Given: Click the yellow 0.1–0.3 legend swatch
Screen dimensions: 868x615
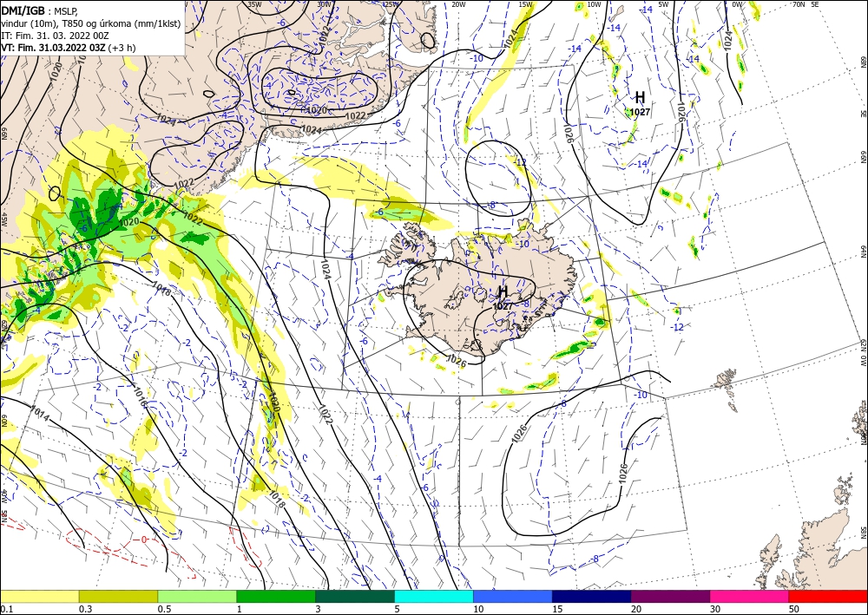Looking at the screenshot, I should (x=40, y=596).
